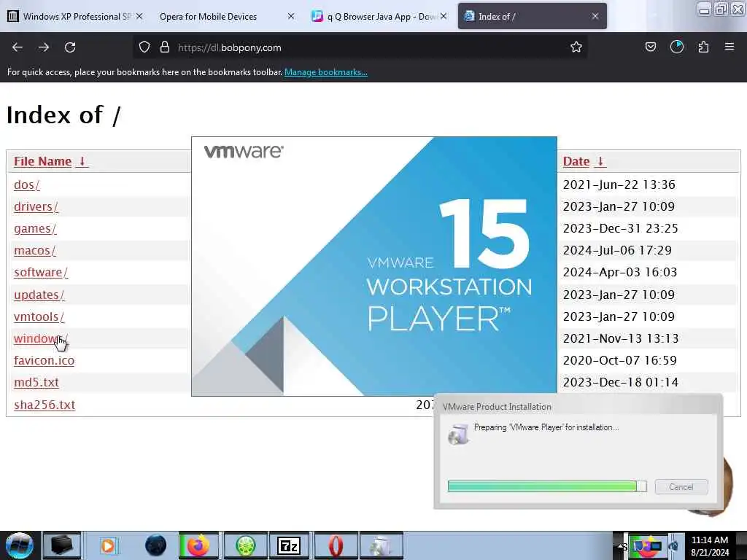Sort listing by File Name header
Image resolution: width=747 pixels, height=560 pixels.
(51, 161)
